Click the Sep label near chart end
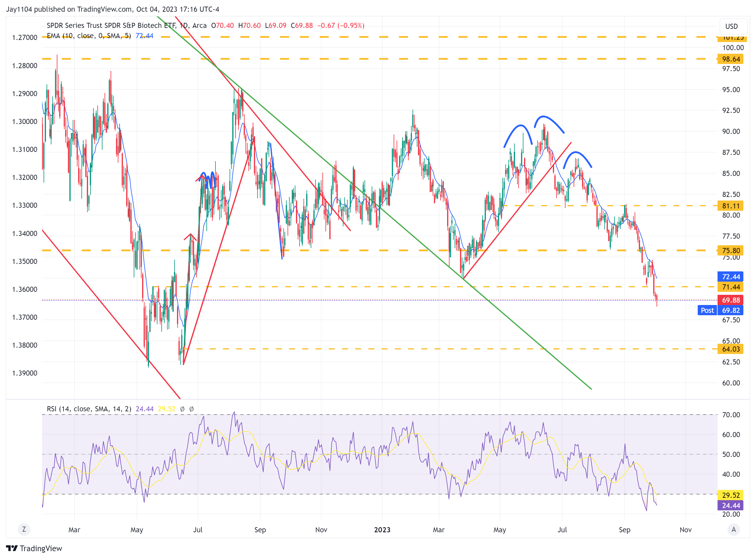This screenshot has height=559, width=756. (x=624, y=530)
